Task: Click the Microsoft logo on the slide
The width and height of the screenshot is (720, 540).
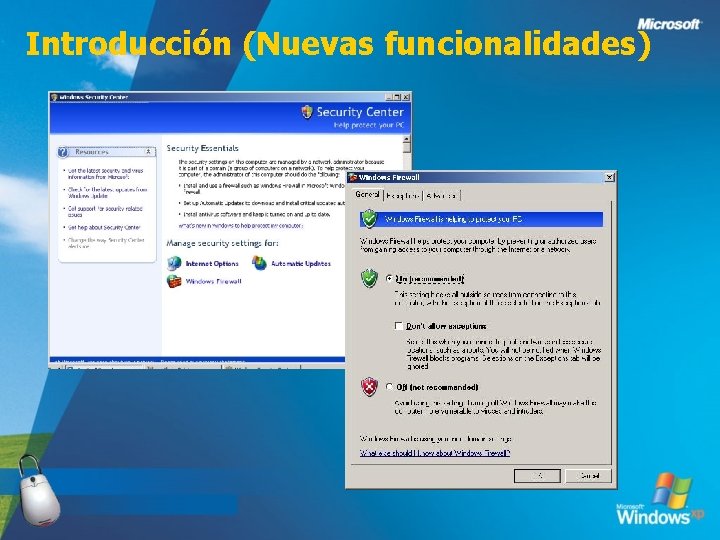Action: [x=669, y=24]
